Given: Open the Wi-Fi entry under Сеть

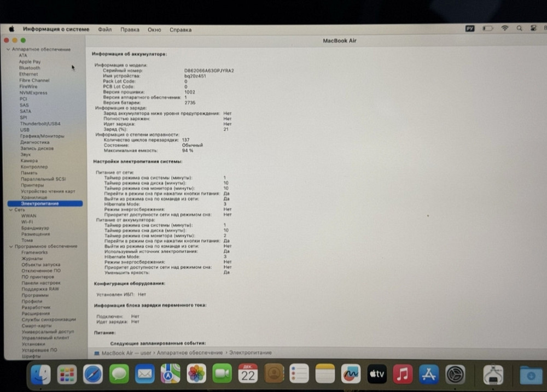Looking at the screenshot, I should point(26,222).
